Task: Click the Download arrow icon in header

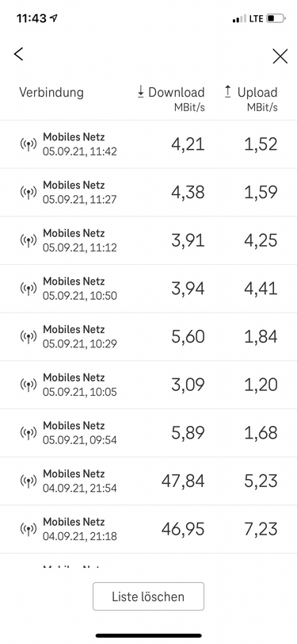Action: pos(141,92)
